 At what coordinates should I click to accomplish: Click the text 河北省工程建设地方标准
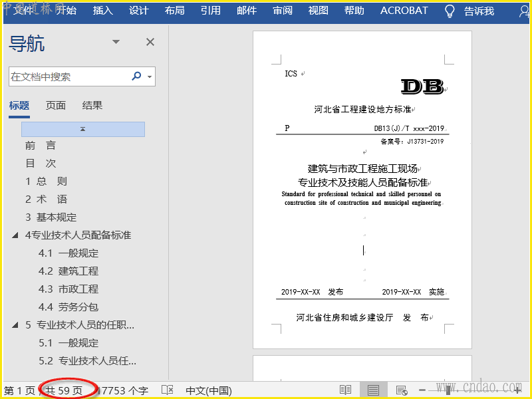362,109
